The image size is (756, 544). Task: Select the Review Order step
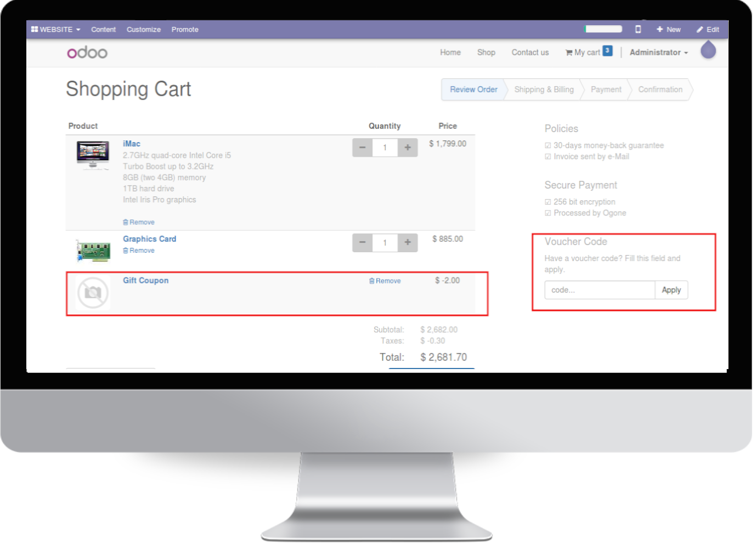[x=473, y=89]
